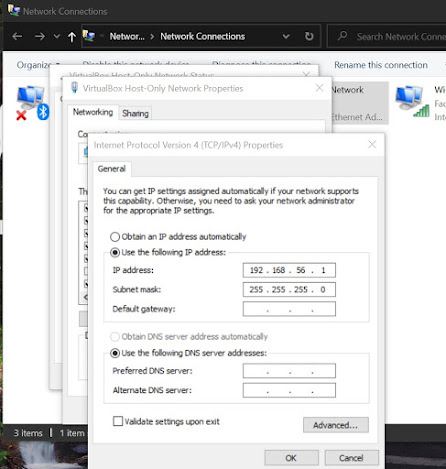Viewport: 446px width, 469px height.
Task: Close the IPv4 Properties dialog
Action: click(372, 145)
